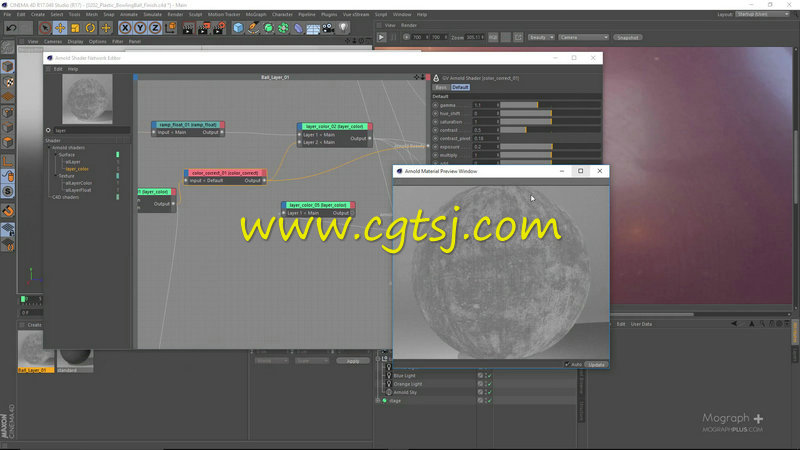Select the Live Selection tool
This screenshot has height=450, width=800.
click(x=45, y=28)
